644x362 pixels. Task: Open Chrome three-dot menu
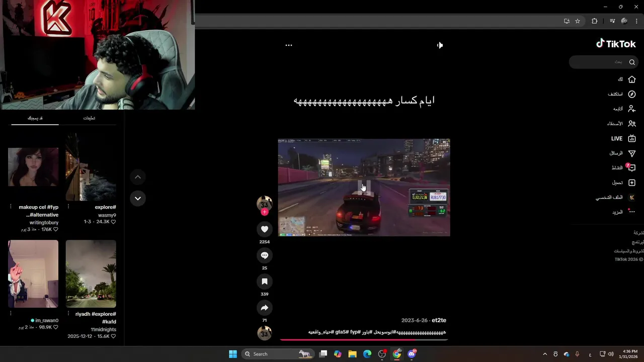pos(636,21)
